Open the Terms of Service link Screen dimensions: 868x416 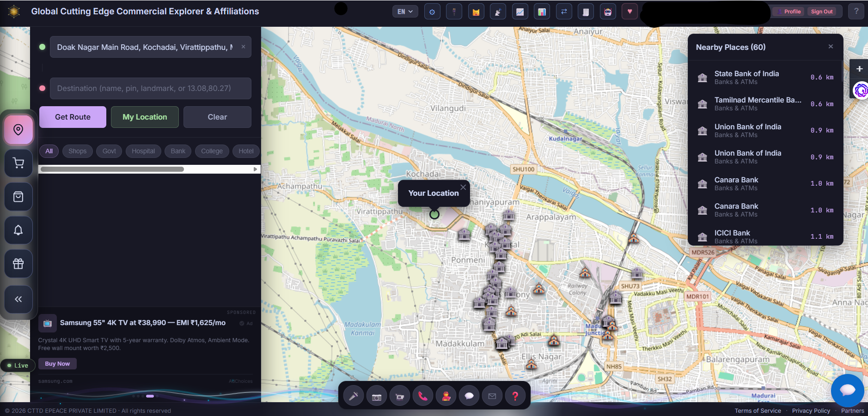pyautogui.click(x=758, y=411)
